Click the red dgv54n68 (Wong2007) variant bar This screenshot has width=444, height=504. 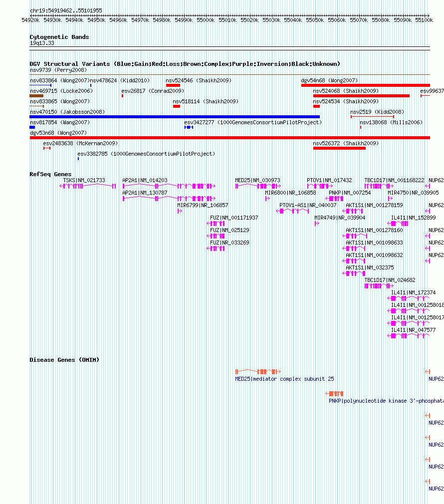(x=365, y=85)
